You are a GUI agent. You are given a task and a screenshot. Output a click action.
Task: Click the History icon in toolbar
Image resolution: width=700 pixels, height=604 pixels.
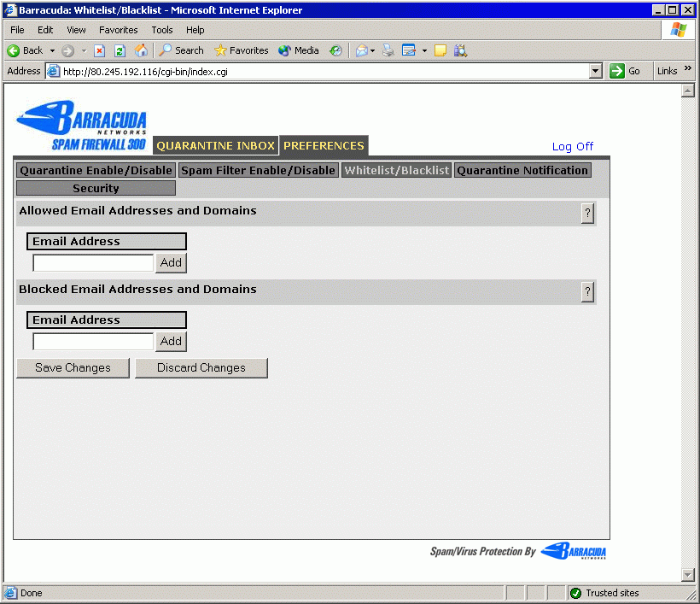pyautogui.click(x=335, y=50)
